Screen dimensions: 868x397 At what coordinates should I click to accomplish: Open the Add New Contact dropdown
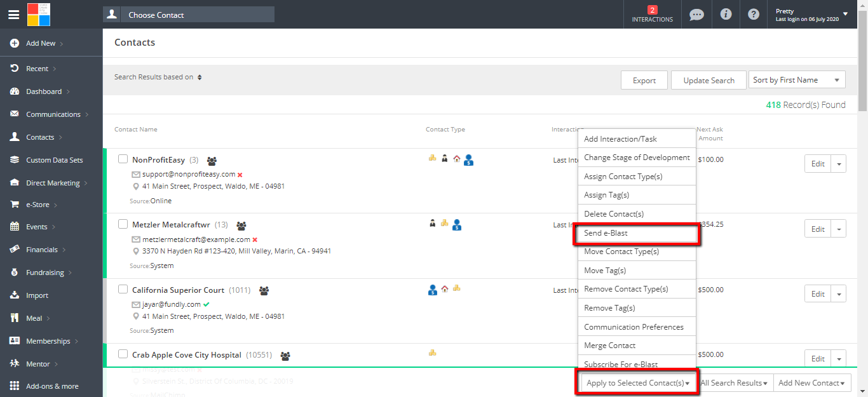813,383
